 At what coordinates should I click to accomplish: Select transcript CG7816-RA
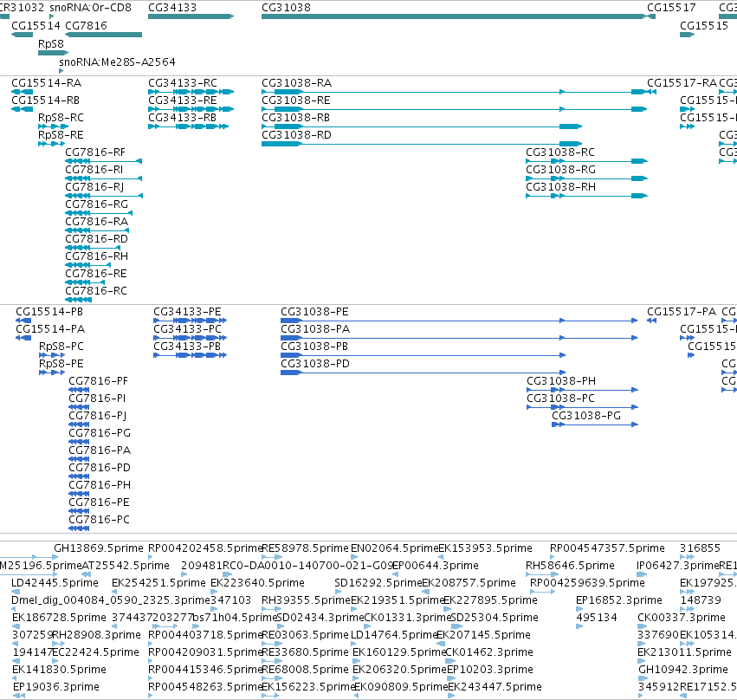[x=96, y=222]
